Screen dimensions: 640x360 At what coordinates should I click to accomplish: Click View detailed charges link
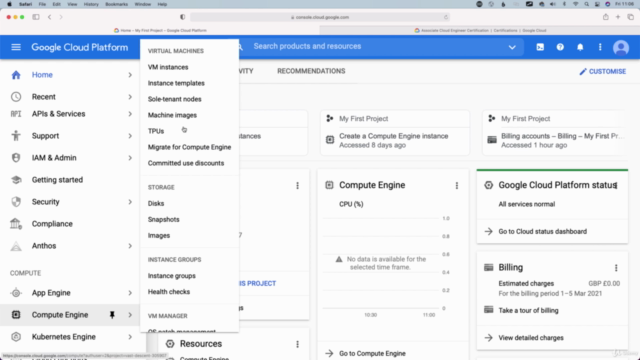531,338
